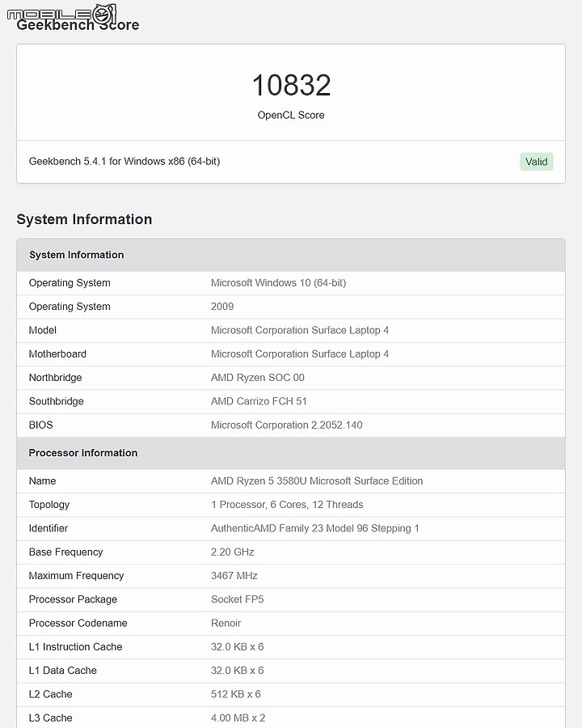Screen dimensions: 582x728
Task: Click the processor Name label
Action: tap(42, 481)
